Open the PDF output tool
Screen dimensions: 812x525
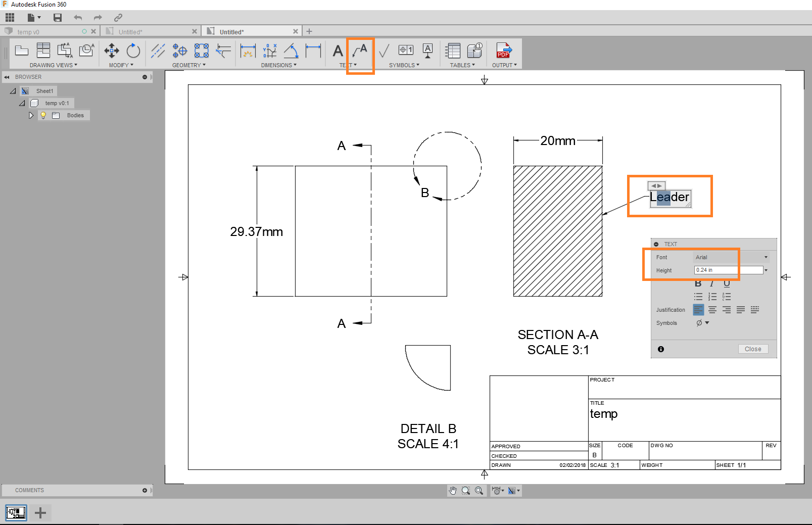tap(503, 51)
